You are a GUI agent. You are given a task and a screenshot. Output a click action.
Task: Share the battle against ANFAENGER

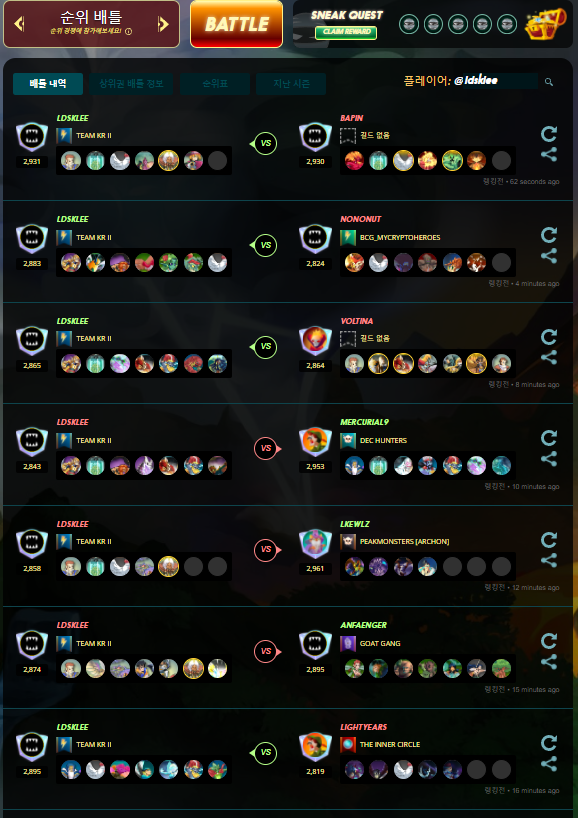[548, 661]
